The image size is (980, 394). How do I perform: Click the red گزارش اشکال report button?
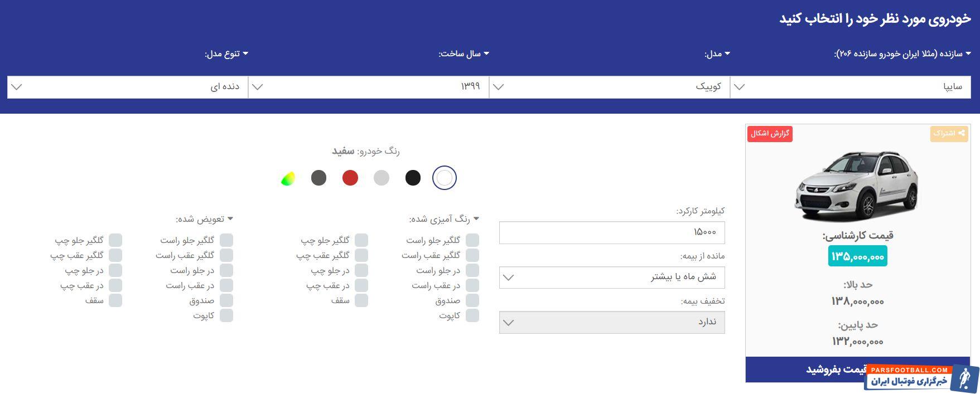[x=770, y=134]
